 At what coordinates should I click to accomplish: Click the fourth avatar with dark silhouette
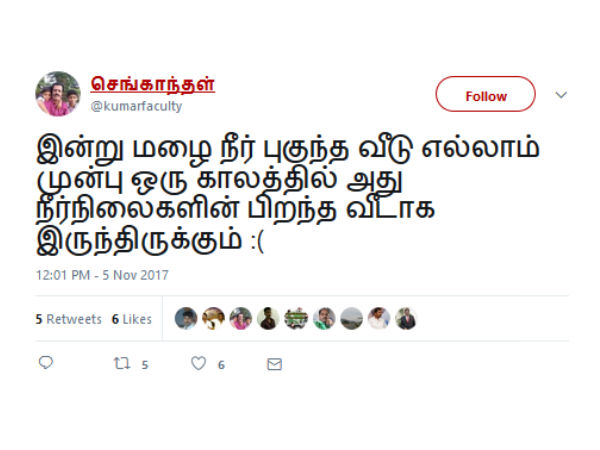point(268,318)
